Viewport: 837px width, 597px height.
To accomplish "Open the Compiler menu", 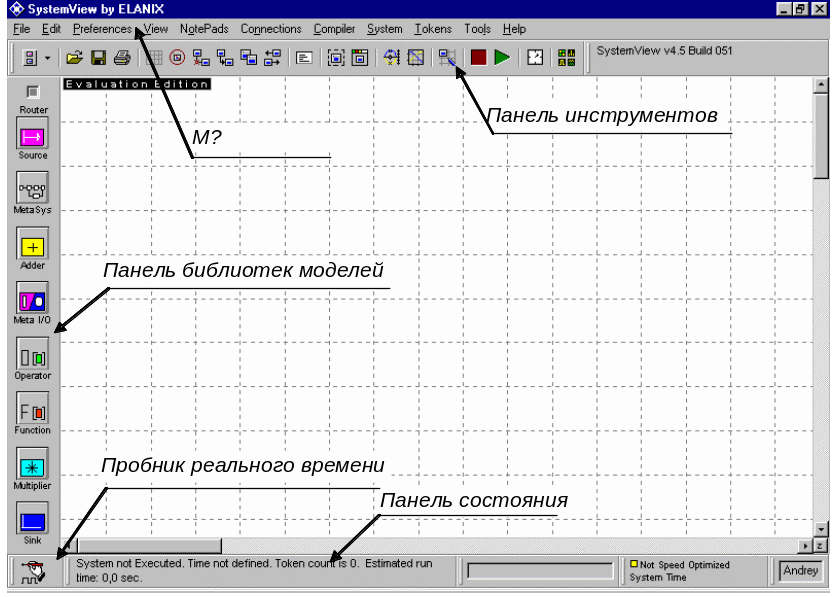I will point(334,29).
